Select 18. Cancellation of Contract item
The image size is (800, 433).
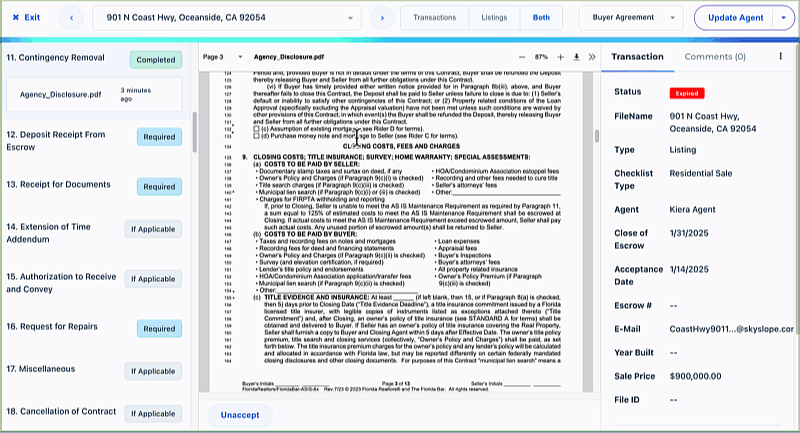point(61,411)
